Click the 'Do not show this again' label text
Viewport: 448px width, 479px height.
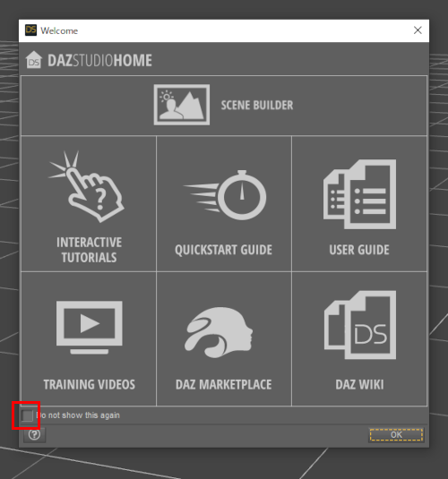coord(78,415)
